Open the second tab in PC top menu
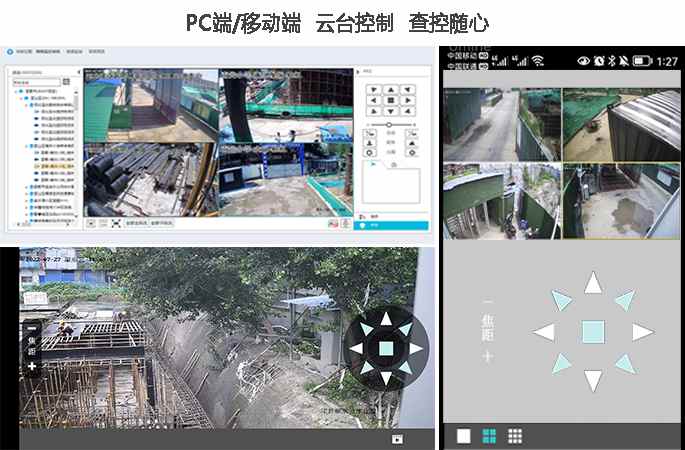 (47, 49)
